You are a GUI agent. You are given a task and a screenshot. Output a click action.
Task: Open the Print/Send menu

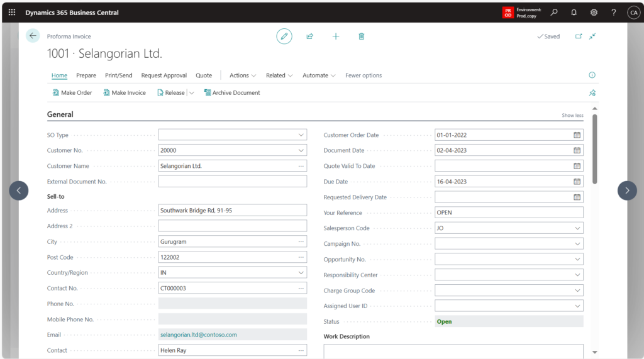click(x=119, y=75)
